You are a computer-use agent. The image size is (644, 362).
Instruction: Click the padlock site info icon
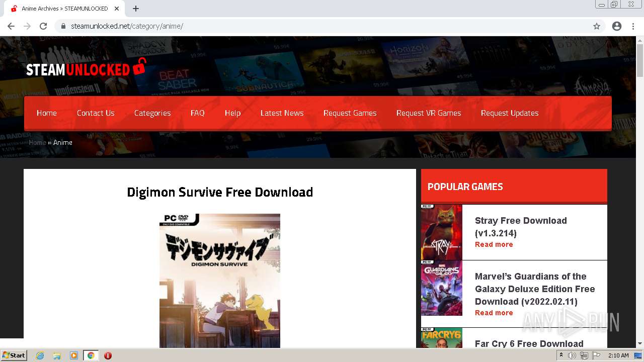point(63,26)
